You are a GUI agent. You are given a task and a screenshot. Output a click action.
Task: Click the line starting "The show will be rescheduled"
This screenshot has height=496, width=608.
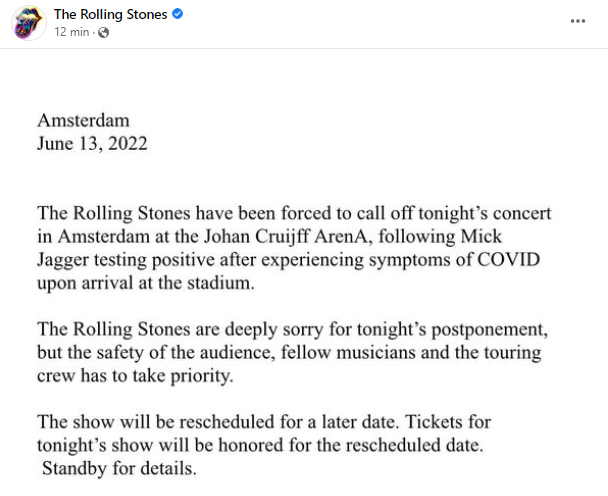coord(264,422)
